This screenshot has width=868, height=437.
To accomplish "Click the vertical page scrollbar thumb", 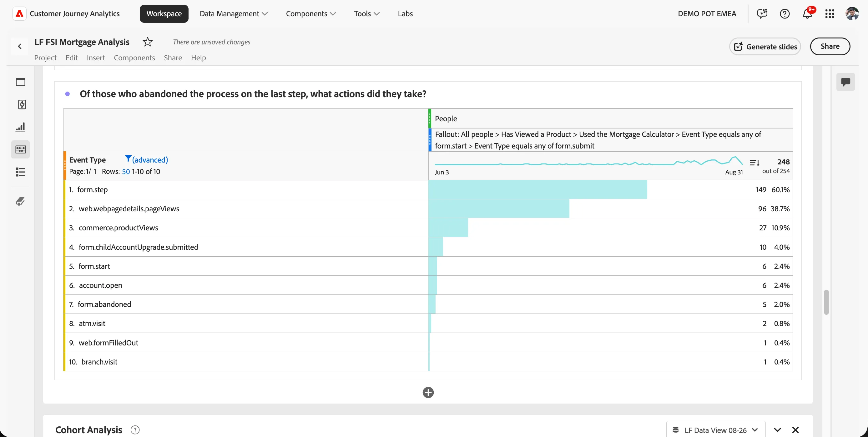I will (x=826, y=302).
